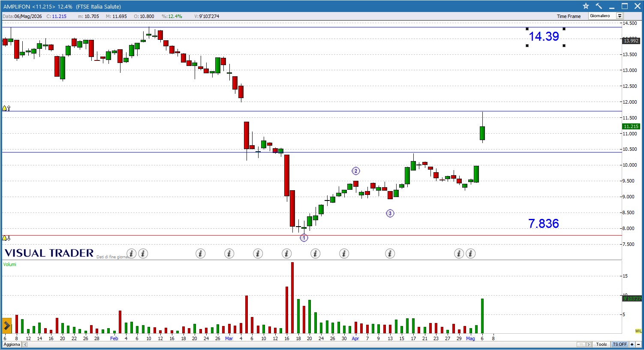Select the 7.836 text annotation
644x350 pixels.
[544, 224]
